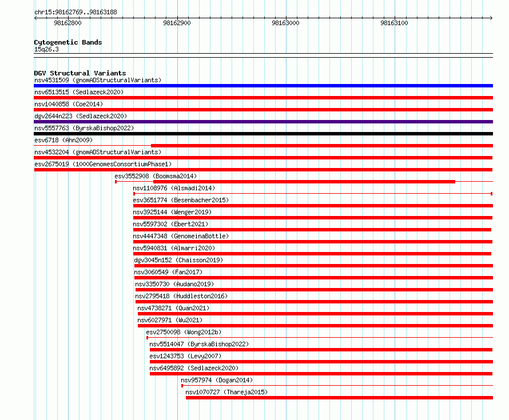Open the esv6718 (Ahn2009) label
Image resolution: width=509 pixels, height=420 pixels.
pos(63,140)
